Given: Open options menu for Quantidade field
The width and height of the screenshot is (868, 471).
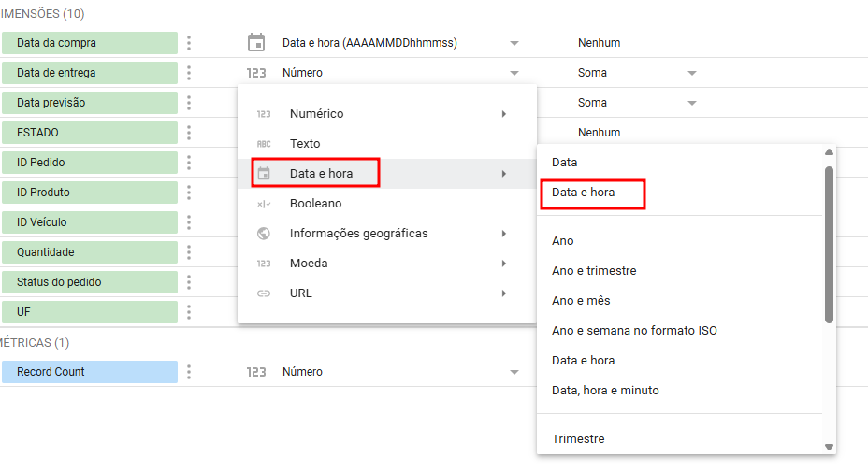Looking at the screenshot, I should pos(189,252).
